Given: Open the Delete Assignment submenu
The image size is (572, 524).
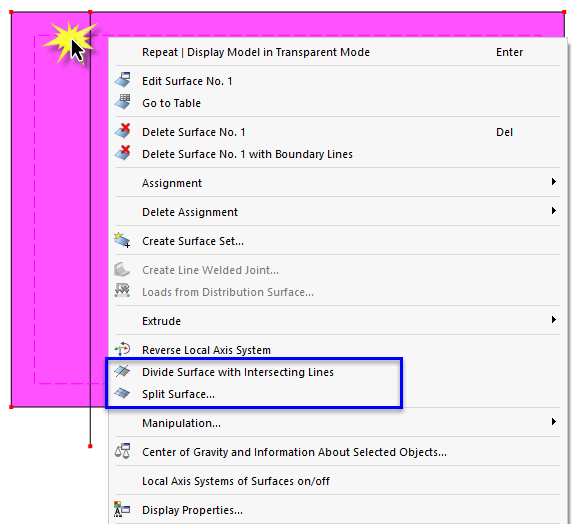Looking at the screenshot, I should [x=338, y=212].
